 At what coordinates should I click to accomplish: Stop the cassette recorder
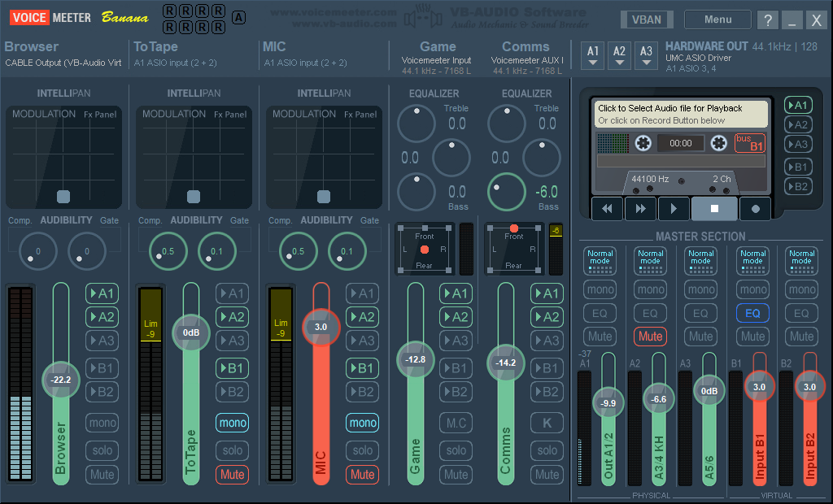click(x=714, y=209)
